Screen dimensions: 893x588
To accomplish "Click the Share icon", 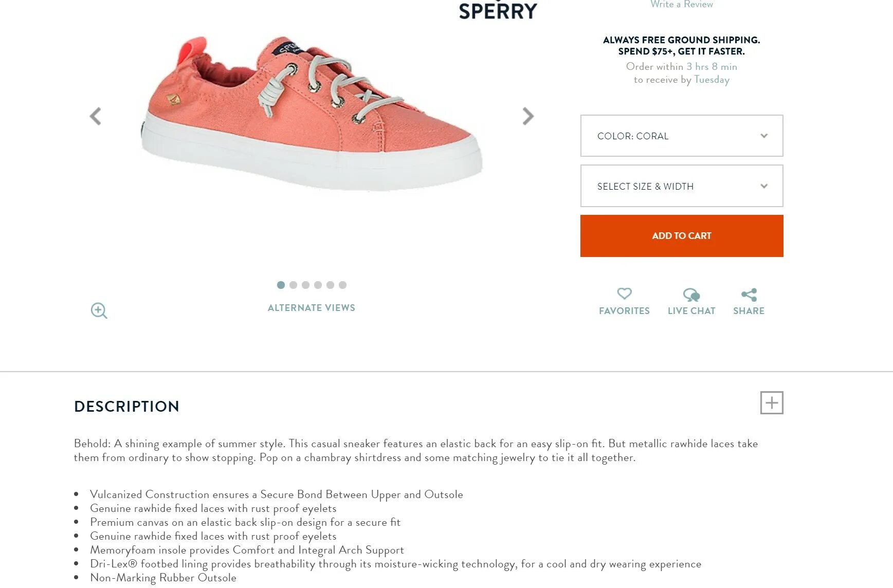I will (749, 295).
